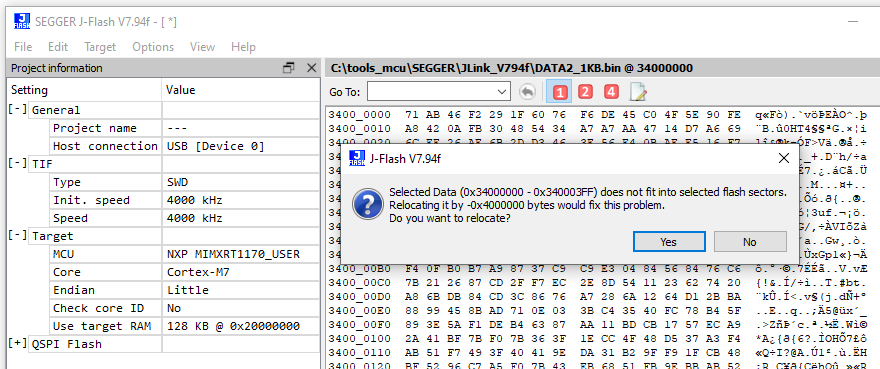Confirm relocation with the Yes button
The width and height of the screenshot is (880, 369).
tap(668, 242)
